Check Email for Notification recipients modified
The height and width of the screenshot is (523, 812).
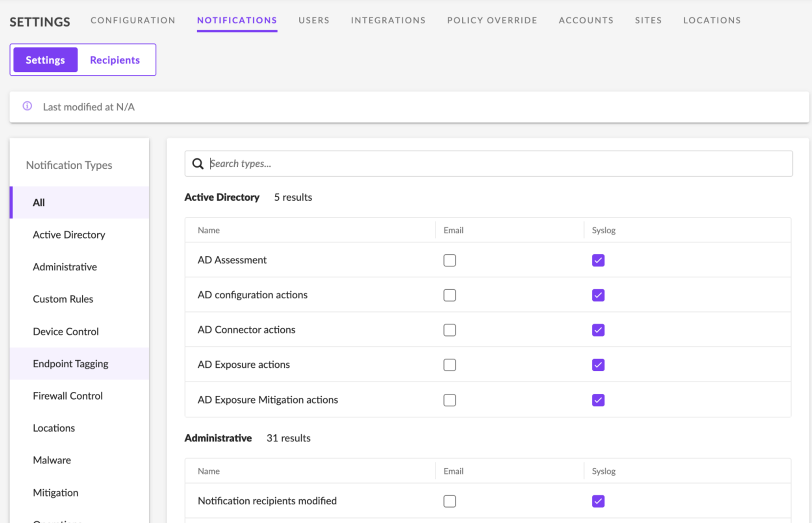coord(450,501)
